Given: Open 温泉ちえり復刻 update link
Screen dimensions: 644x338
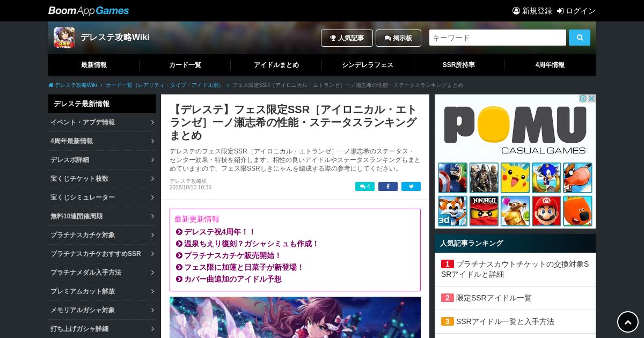Looking at the screenshot, I should [x=251, y=244].
